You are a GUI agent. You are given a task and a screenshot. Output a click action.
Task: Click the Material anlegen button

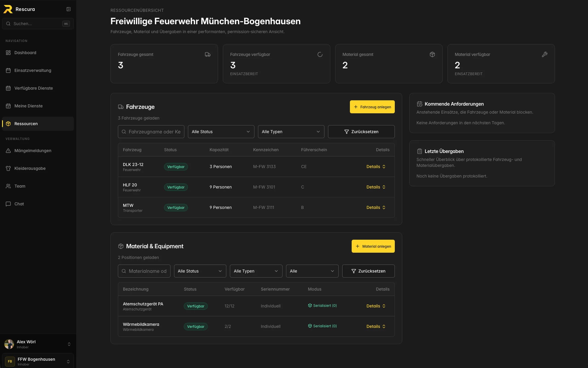click(373, 246)
